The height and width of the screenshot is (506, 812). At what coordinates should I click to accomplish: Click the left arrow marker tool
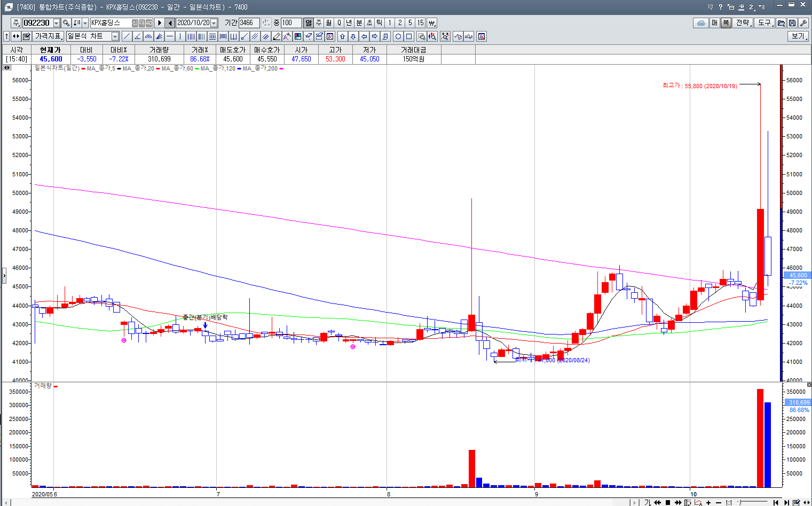point(364,36)
